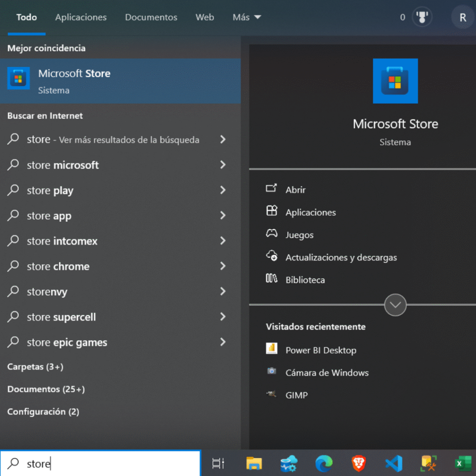Expand arrow for store epic games suggestion
Viewport: 476px width, 476px height.
click(x=223, y=342)
